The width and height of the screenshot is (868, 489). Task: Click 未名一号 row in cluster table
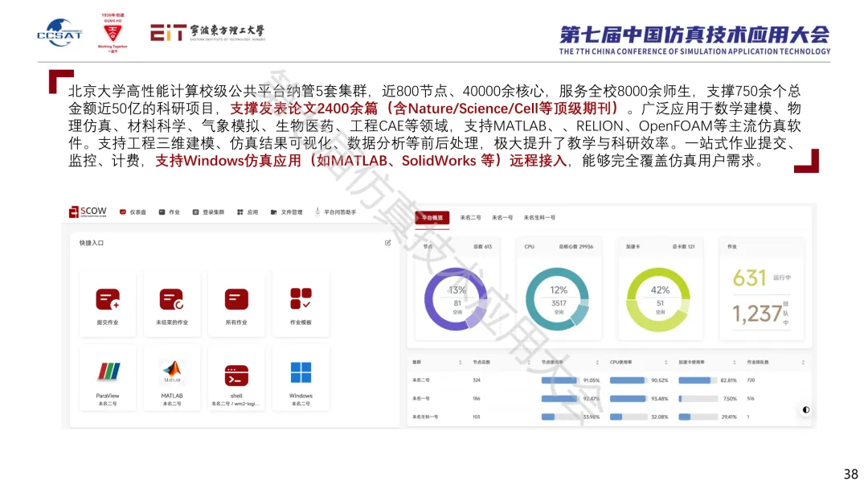pos(609,399)
